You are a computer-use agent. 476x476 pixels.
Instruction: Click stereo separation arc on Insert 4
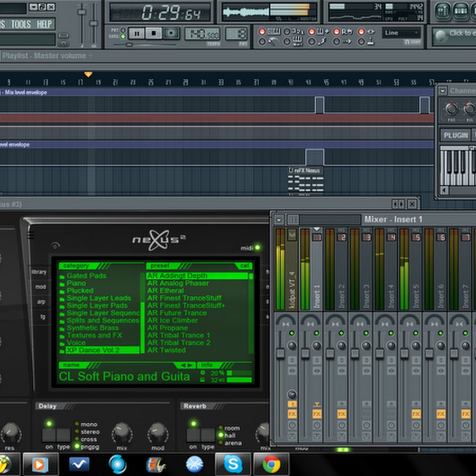(x=385, y=321)
